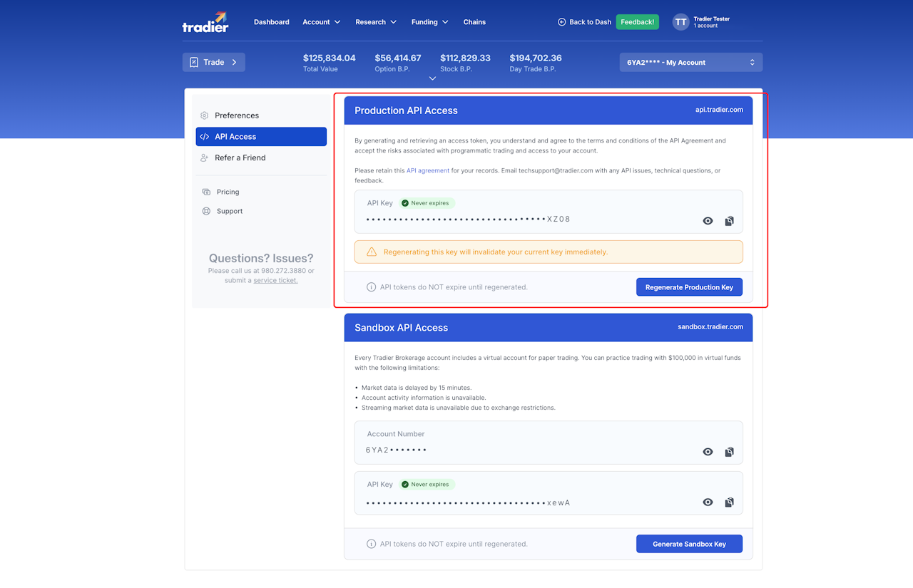913x588 pixels.
Task: Follow the service ticket link
Action: pos(275,280)
